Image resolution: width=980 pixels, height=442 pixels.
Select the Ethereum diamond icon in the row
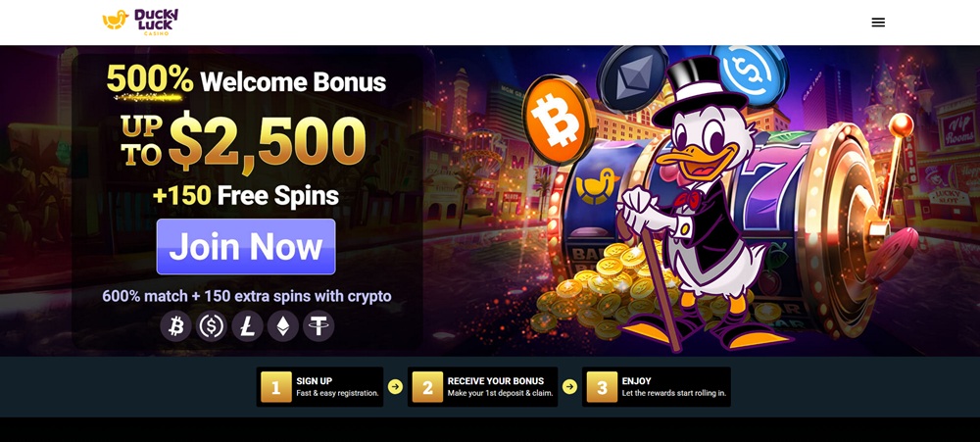[283, 326]
